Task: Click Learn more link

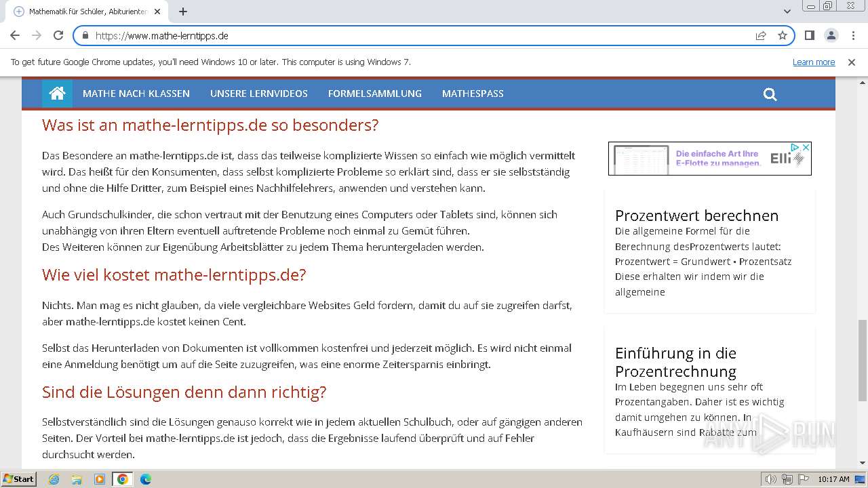Action: point(814,62)
